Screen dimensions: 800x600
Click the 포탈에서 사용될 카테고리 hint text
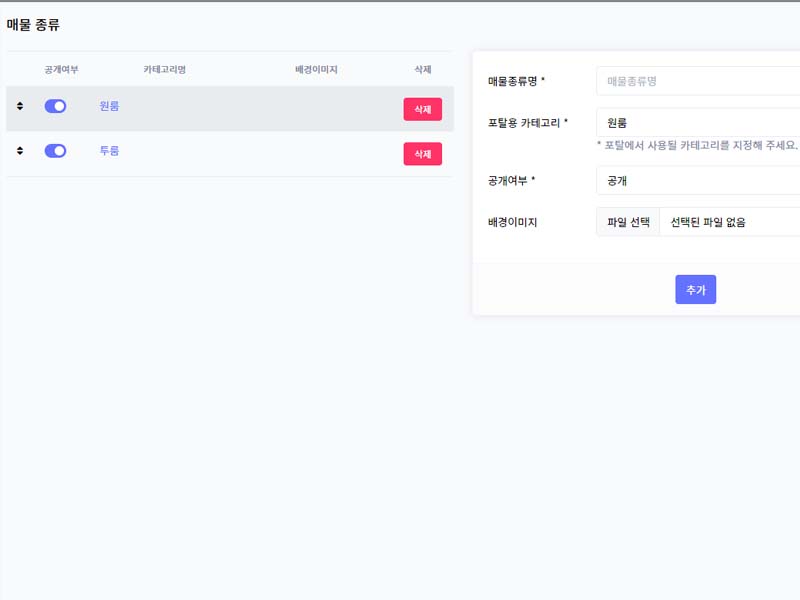coord(697,145)
